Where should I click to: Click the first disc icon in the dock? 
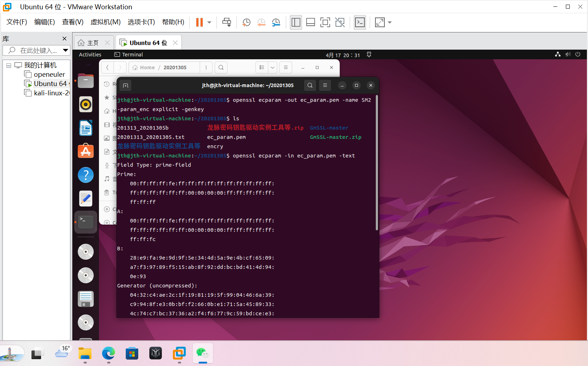[x=86, y=252]
